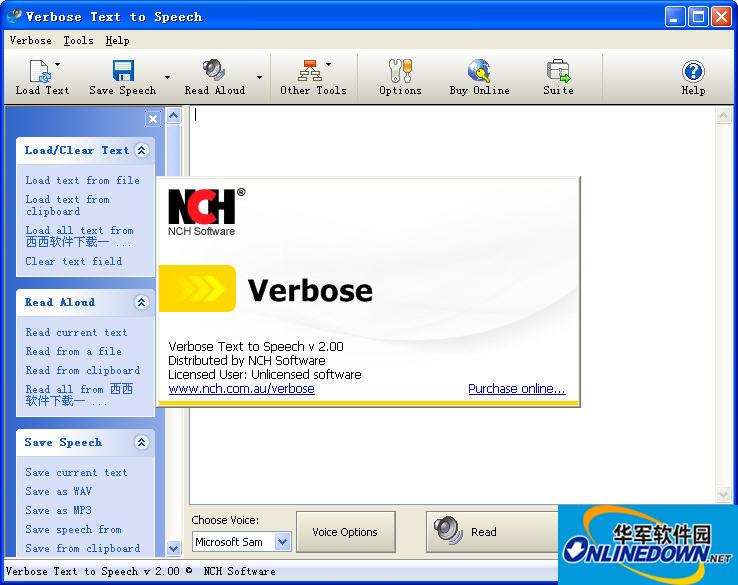Click the Read button with speaker
This screenshot has width=738, height=585.
pyautogui.click(x=492, y=532)
